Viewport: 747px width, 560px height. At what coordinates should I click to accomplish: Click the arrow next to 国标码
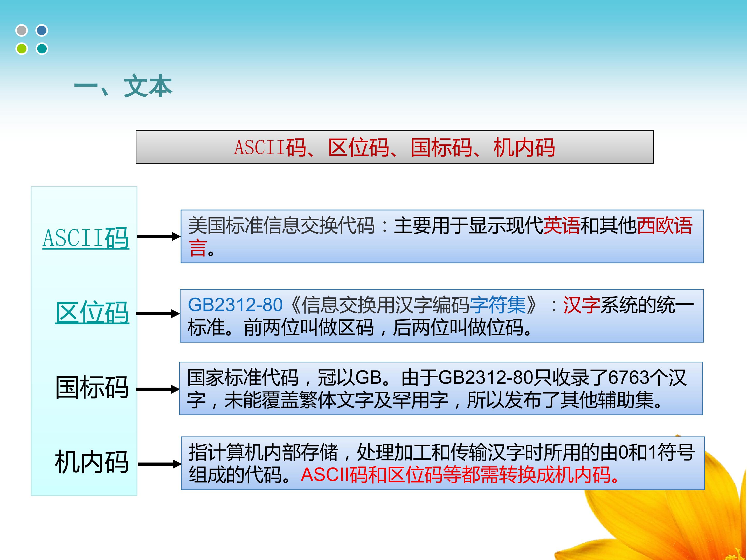pyautogui.click(x=158, y=389)
